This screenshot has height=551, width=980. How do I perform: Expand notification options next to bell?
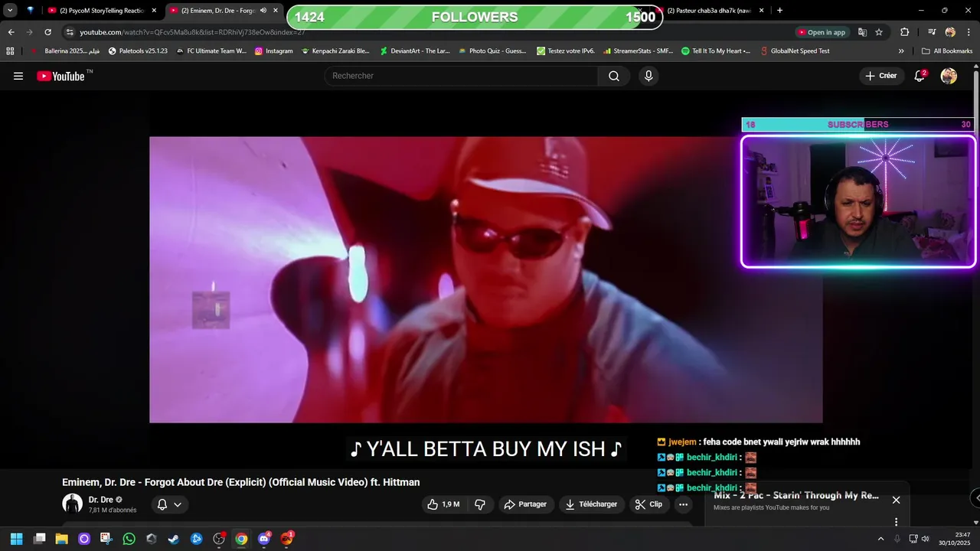click(178, 504)
